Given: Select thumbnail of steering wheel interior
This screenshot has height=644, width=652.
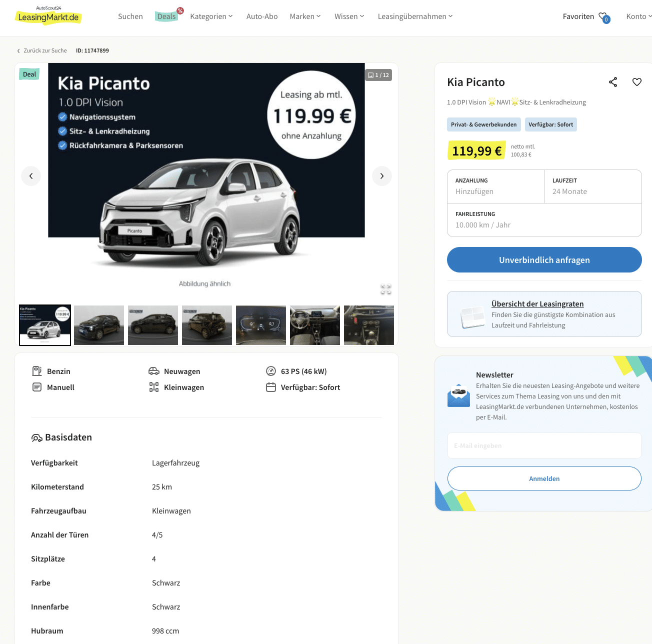Looking at the screenshot, I should [x=315, y=325].
